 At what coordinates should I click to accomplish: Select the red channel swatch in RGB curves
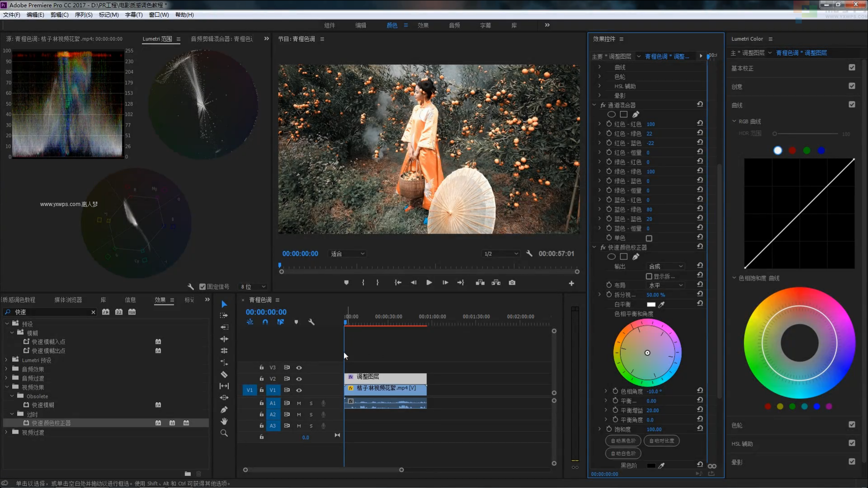click(792, 150)
